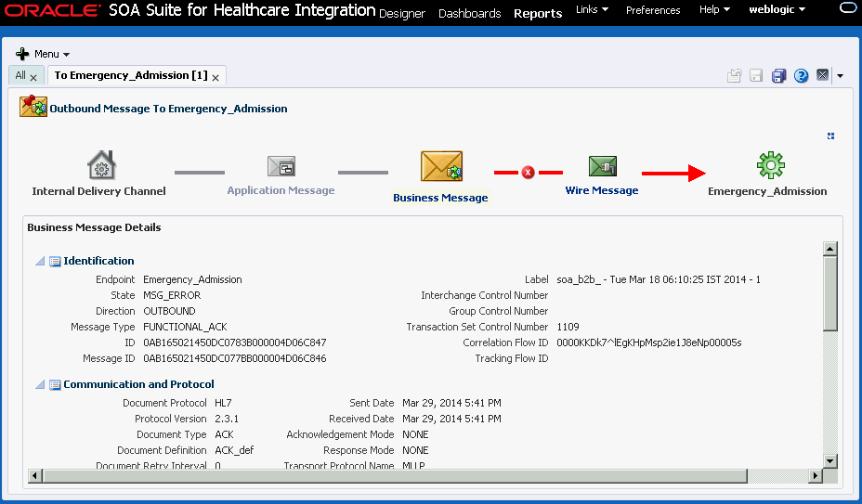Viewport: 862px width, 504px height.
Task: Click the greyed-out Save toolbar icon
Action: (756, 75)
